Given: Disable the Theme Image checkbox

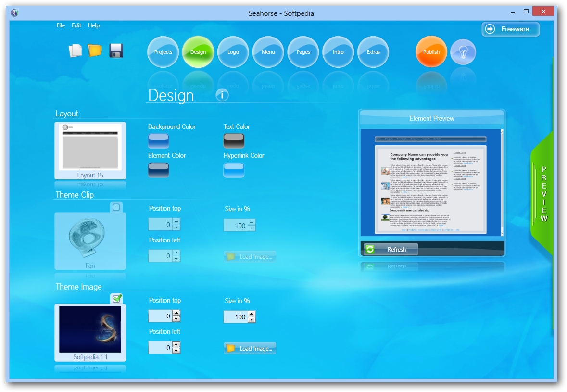Looking at the screenshot, I should coord(116,299).
